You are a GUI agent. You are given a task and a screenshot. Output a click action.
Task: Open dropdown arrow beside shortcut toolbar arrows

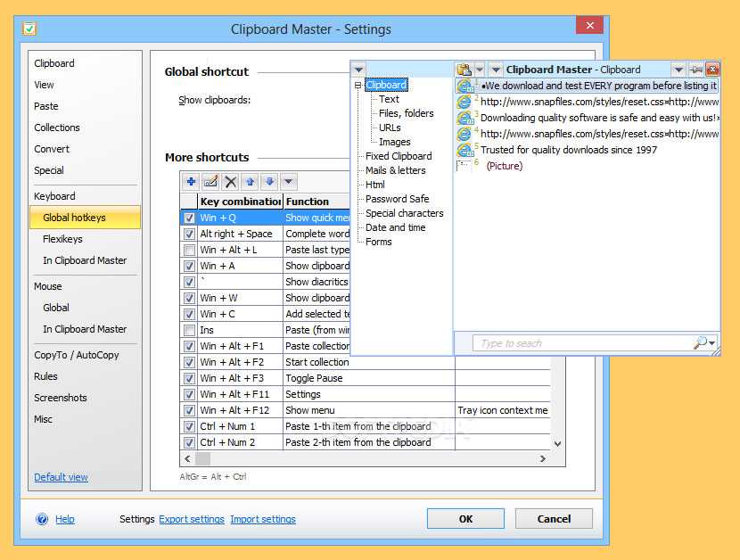288,182
